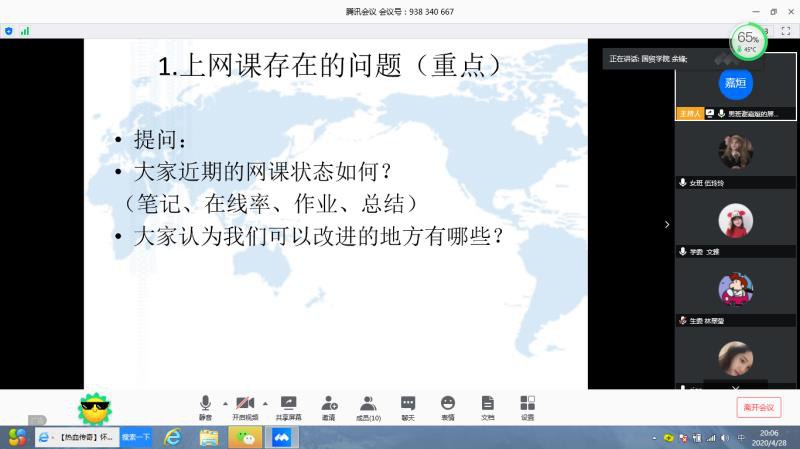Screen dimensions: 800x449
Task: Switch to the 热血传奇 browser taskbar tab
Action: [77, 437]
